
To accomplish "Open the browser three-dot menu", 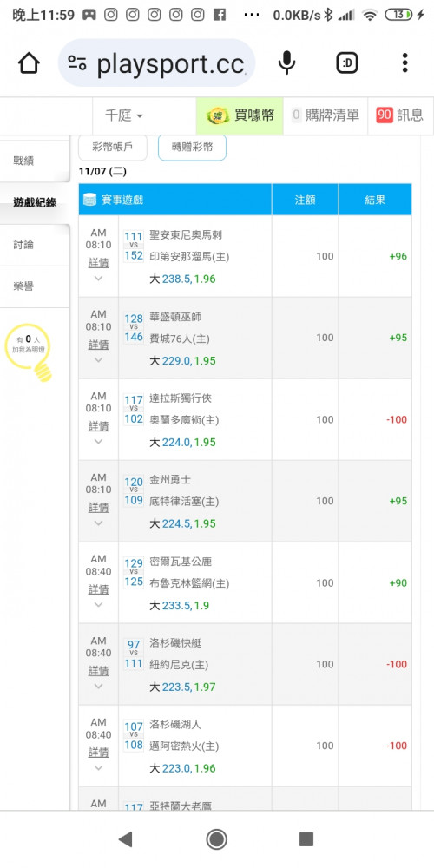I will tap(405, 63).
